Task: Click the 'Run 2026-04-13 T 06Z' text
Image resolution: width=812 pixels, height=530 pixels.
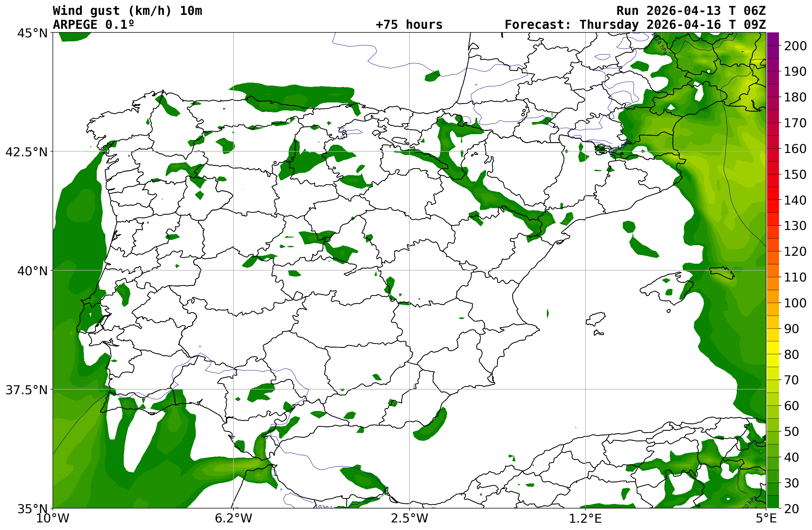Action: [x=691, y=11]
